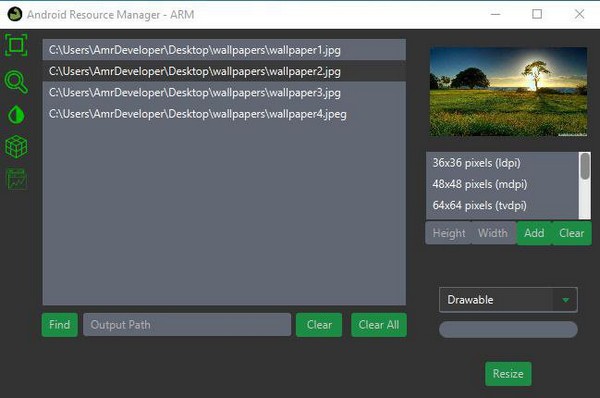Click Clear button next to Add
Viewport: 600px width, 398px height.
(572, 233)
